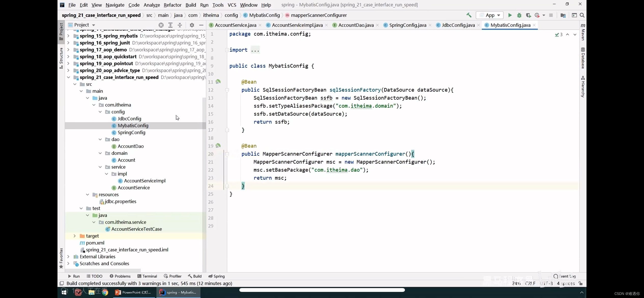This screenshot has height=298, width=644.
Task: Collapse the spring_21_case_interface_run_speed module
Action: (x=68, y=77)
